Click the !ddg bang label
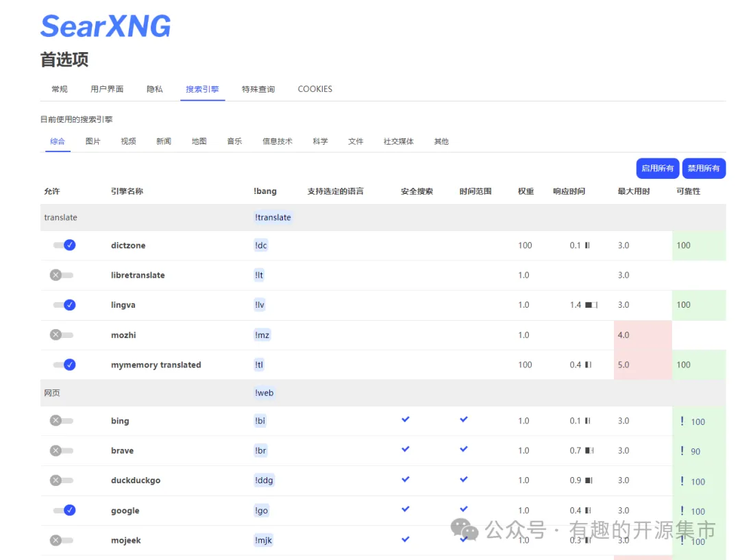The width and height of the screenshot is (740, 560). click(264, 480)
